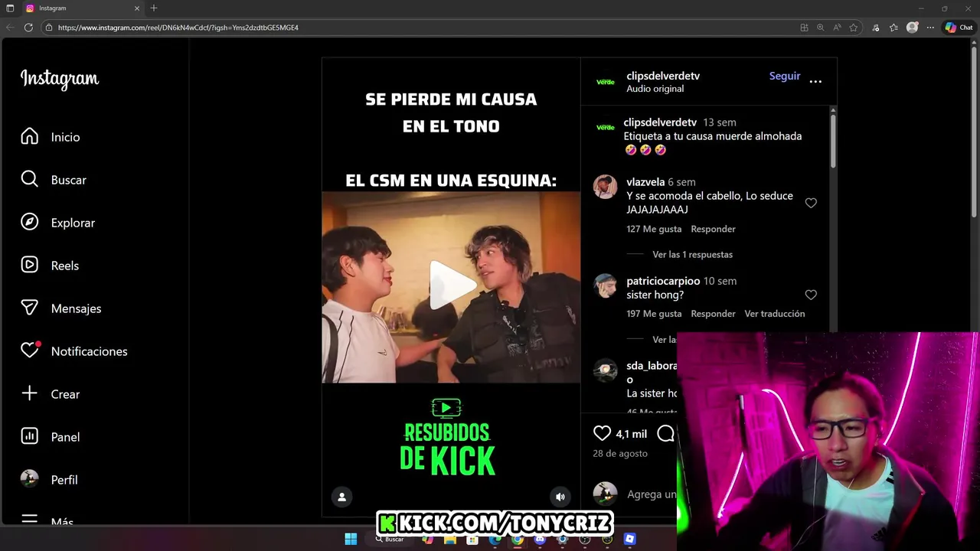Open Reels from the sidebar

(50, 266)
